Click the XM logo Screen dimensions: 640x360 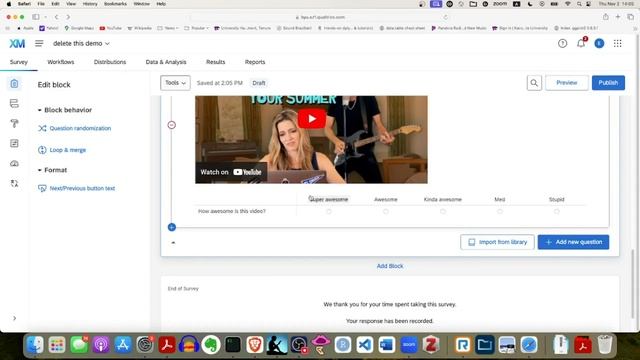[17, 43]
